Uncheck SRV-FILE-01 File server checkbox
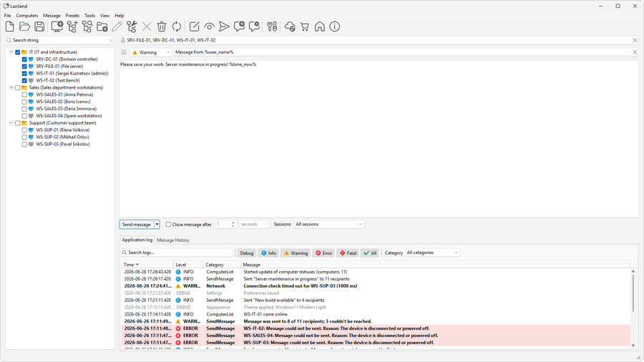Viewport: 644px width, 362px height. click(24, 66)
